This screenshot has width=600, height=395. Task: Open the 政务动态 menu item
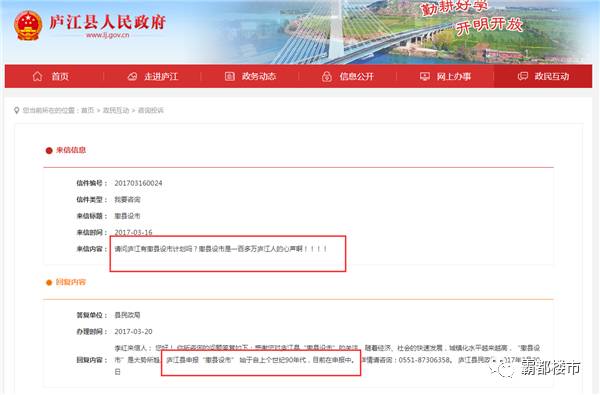pyautogui.click(x=259, y=77)
